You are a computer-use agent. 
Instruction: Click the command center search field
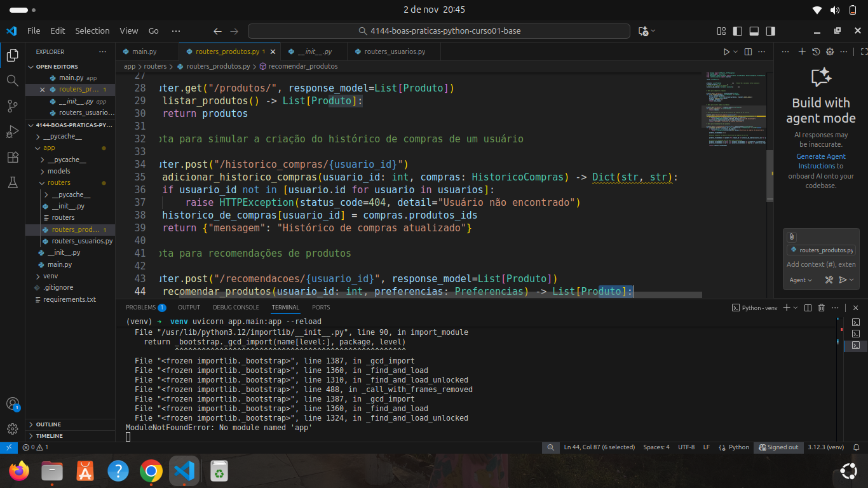pyautogui.click(x=438, y=31)
